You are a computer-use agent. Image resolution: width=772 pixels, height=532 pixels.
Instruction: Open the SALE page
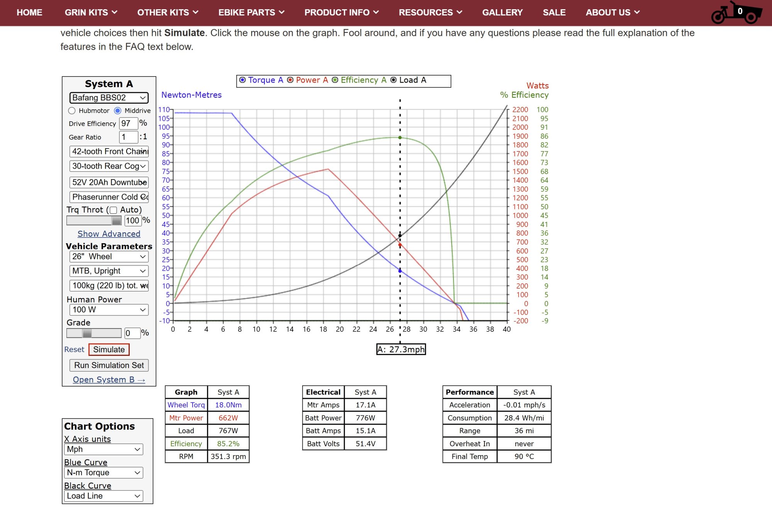click(554, 12)
